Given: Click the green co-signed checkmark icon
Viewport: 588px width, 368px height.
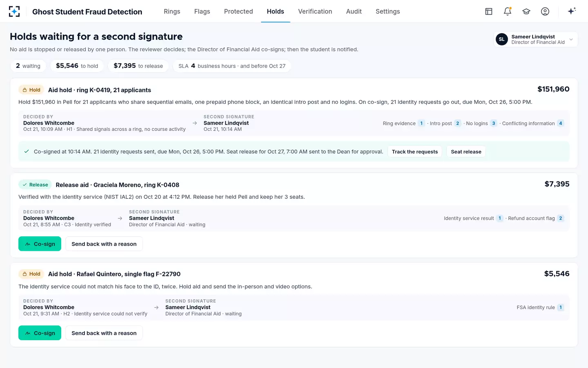Looking at the screenshot, I should point(27,151).
